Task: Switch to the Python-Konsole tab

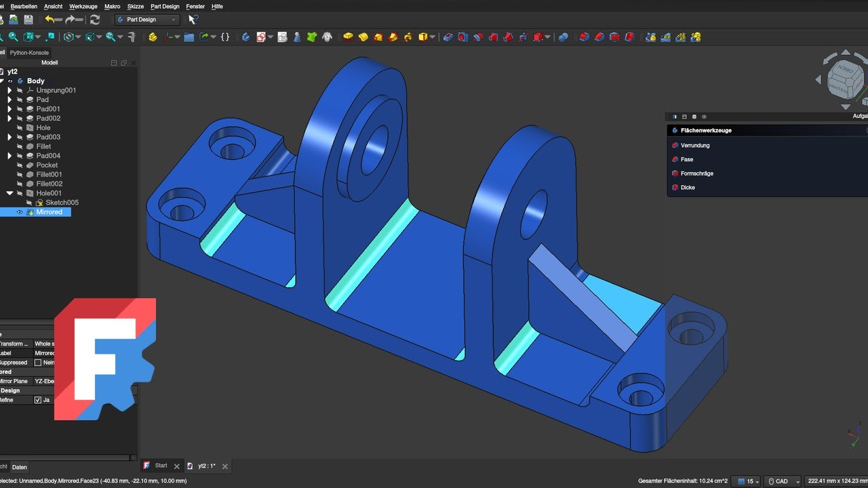Action: [29, 52]
